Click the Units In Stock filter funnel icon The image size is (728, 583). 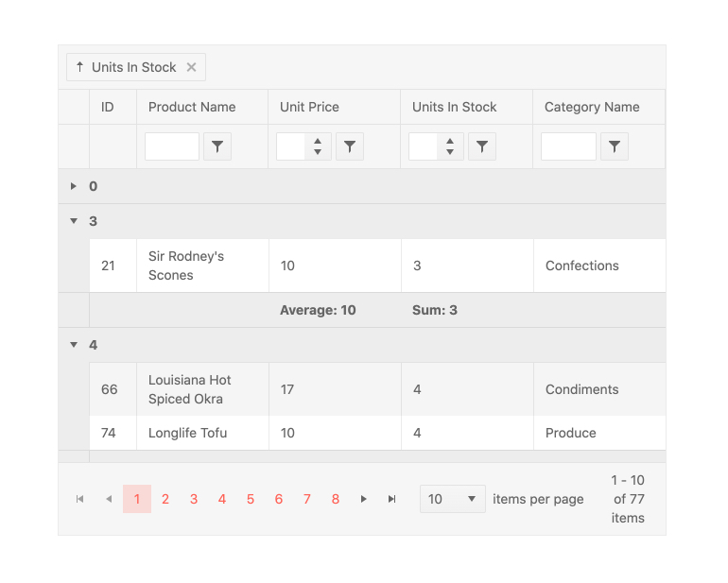[x=482, y=146]
